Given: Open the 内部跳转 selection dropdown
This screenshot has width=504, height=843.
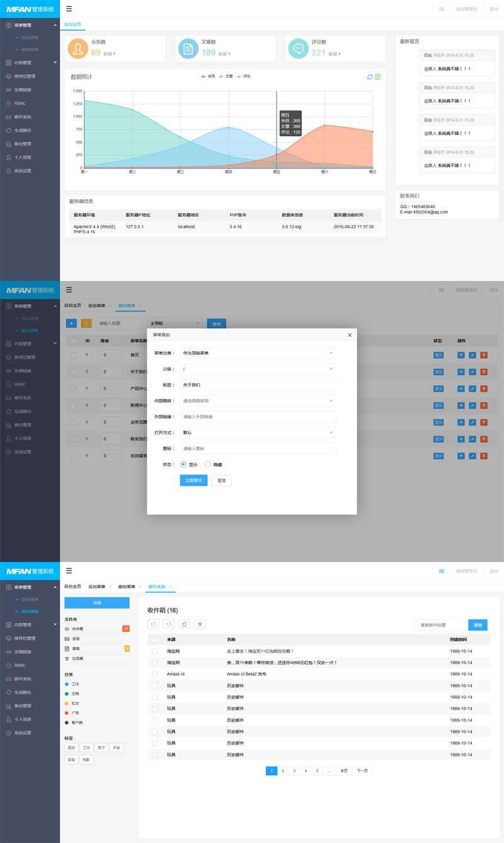Looking at the screenshot, I should [258, 400].
